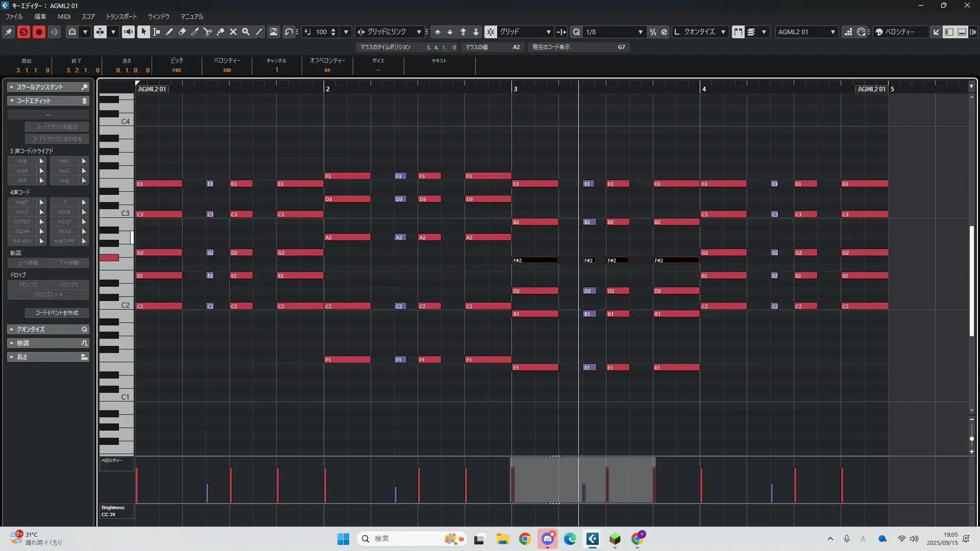980x551 pixels.
Task: Open the MIDI menu
Action: [x=64, y=16]
